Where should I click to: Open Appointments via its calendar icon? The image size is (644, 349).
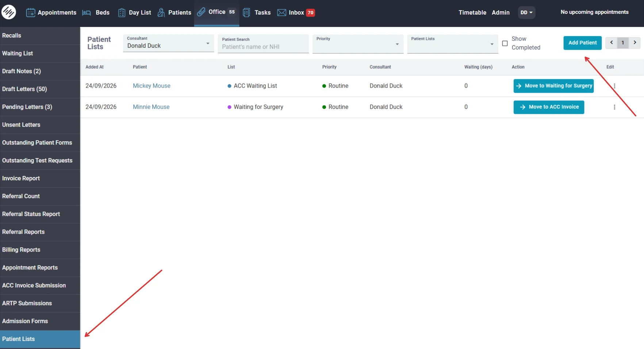coord(31,12)
